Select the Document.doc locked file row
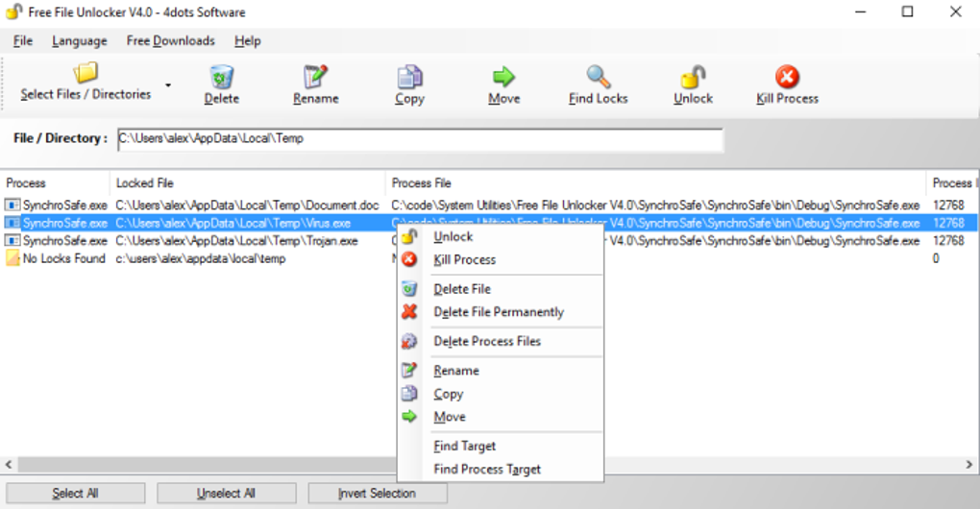The width and height of the screenshot is (980, 509). point(489,206)
